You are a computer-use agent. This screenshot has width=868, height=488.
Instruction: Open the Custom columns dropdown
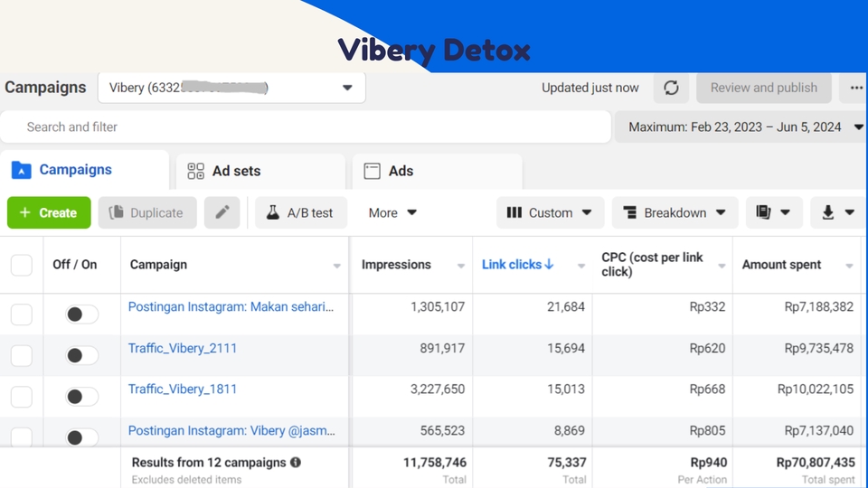click(x=550, y=212)
